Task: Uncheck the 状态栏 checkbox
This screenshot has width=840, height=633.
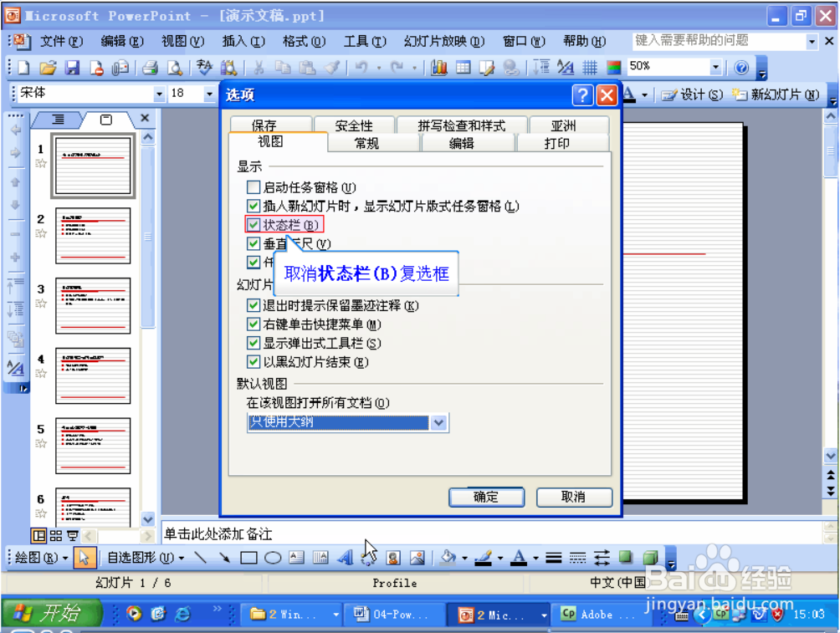Action: (x=253, y=225)
